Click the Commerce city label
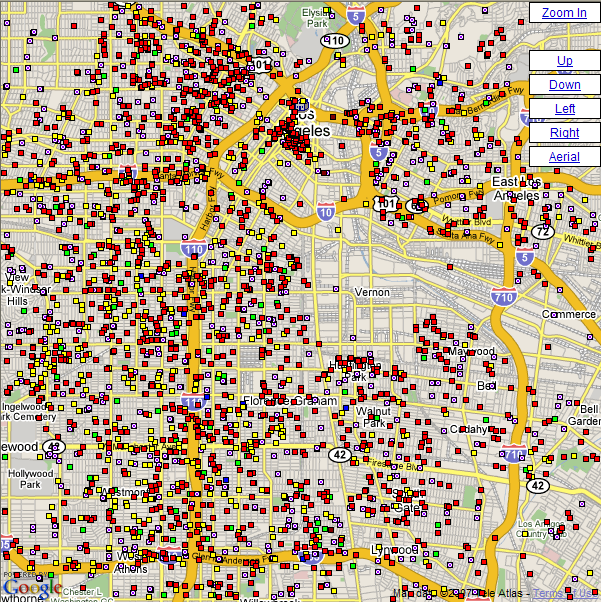Viewport: 601px width, 602px height. pos(569,314)
